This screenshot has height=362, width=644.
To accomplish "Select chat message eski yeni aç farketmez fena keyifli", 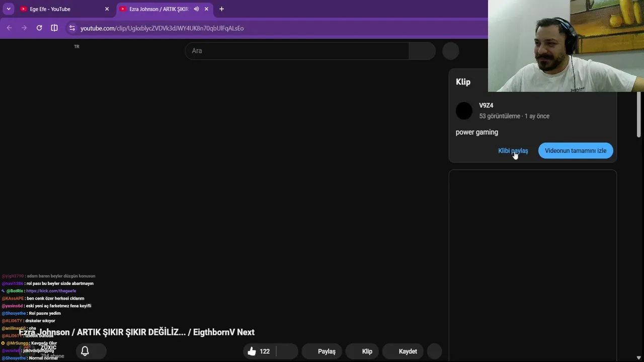I will 58,306.
